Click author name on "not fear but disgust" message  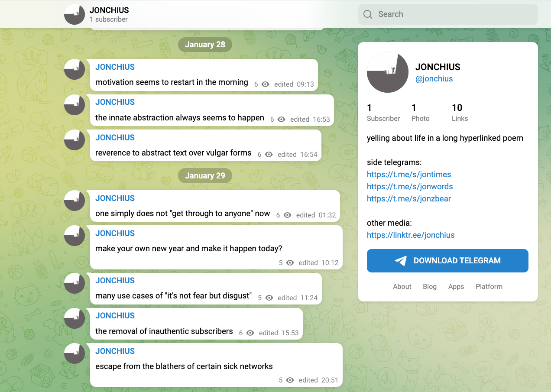pos(115,281)
